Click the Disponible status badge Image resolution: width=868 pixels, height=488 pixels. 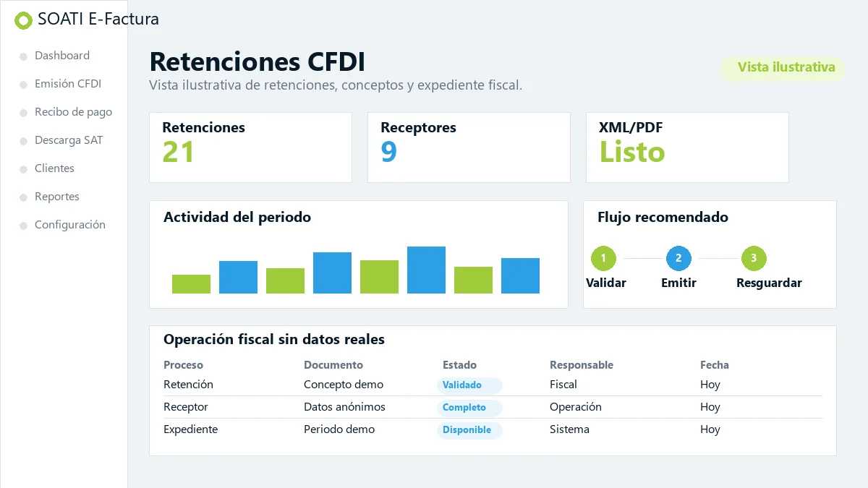pyautogui.click(x=469, y=430)
